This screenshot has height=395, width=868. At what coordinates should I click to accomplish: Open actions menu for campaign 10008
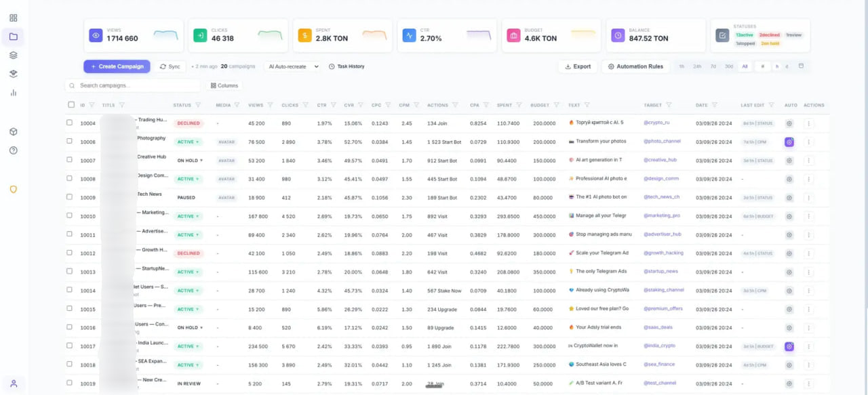[808, 180]
